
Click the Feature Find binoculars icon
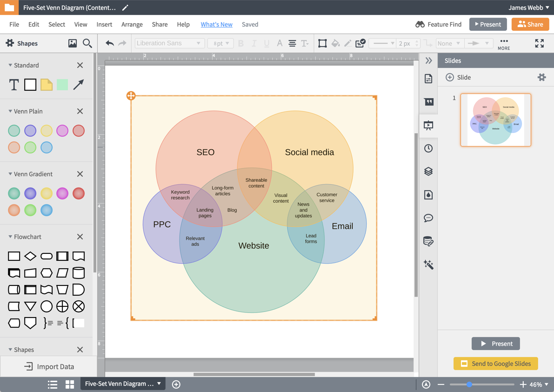coord(420,24)
